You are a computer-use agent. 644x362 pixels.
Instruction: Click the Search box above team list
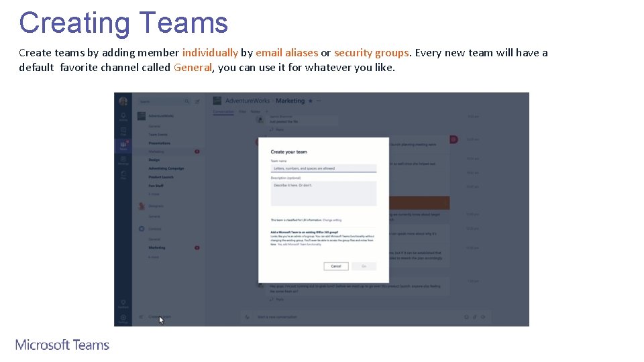click(x=164, y=101)
